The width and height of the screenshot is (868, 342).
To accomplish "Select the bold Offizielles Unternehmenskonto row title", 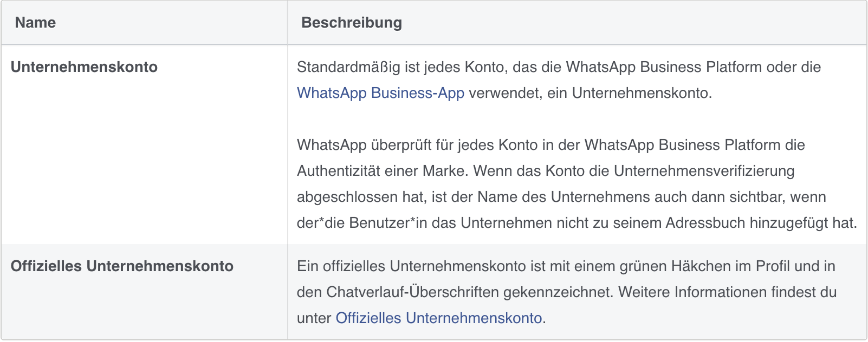I will (122, 266).
